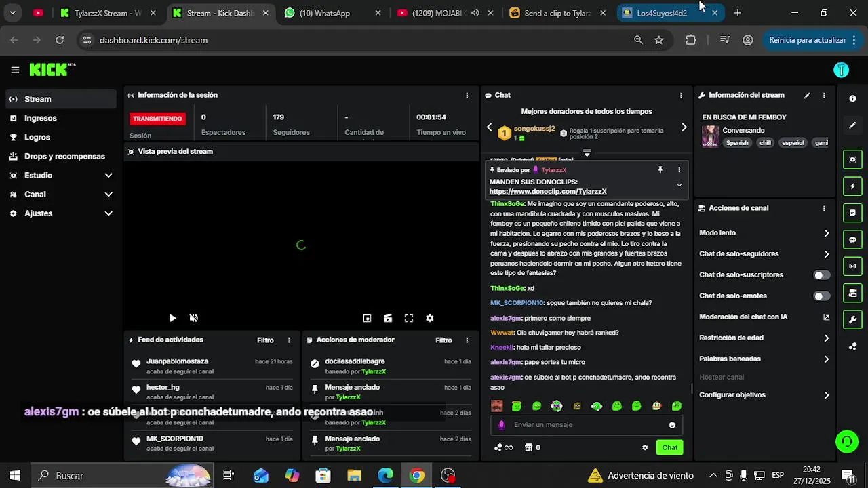Click the green Chat send button

click(x=669, y=447)
